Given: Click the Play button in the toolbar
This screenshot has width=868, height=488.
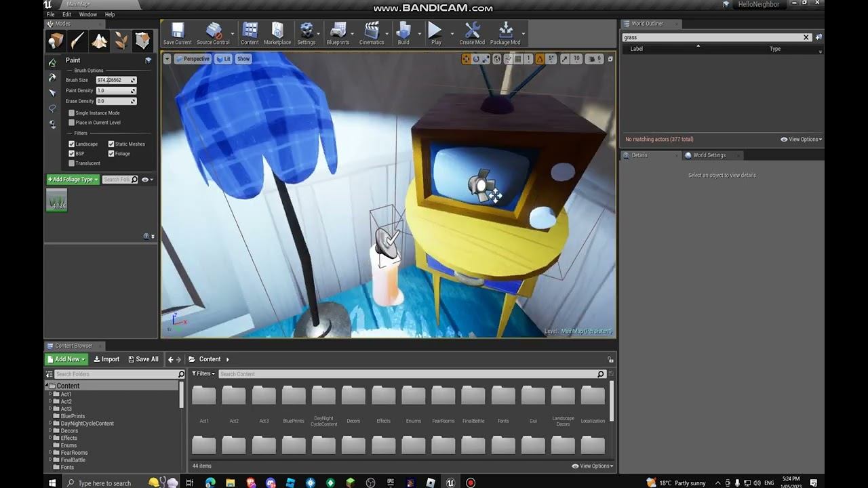Looking at the screenshot, I should [x=435, y=33].
